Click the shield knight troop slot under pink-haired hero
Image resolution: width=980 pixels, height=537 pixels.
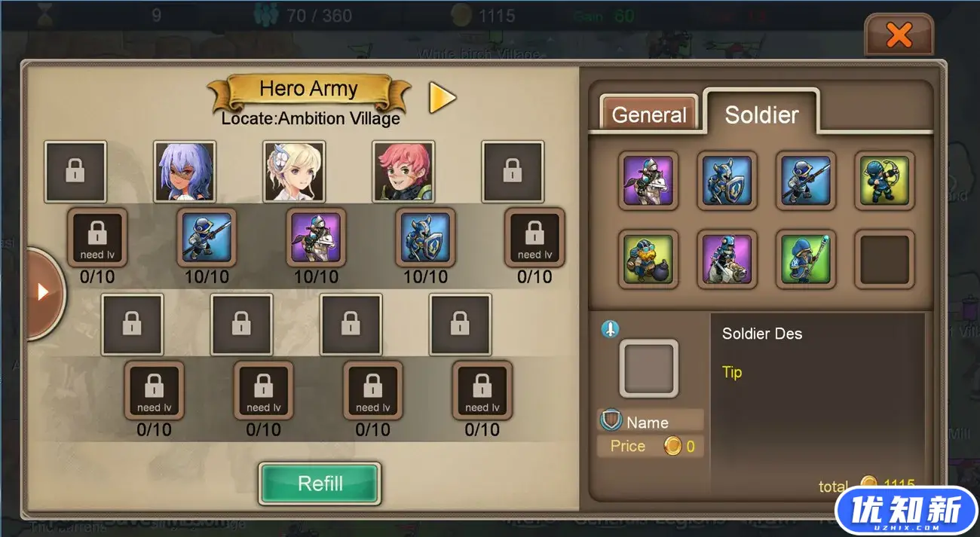point(425,238)
